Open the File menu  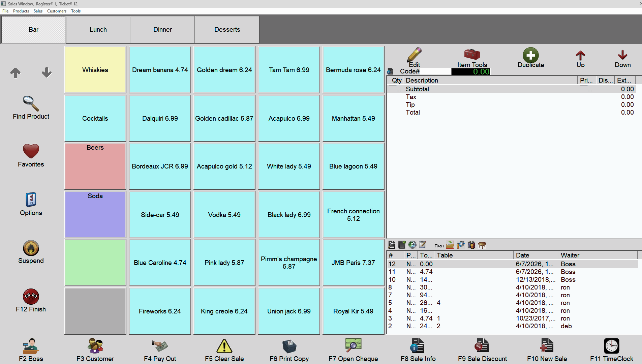point(5,11)
